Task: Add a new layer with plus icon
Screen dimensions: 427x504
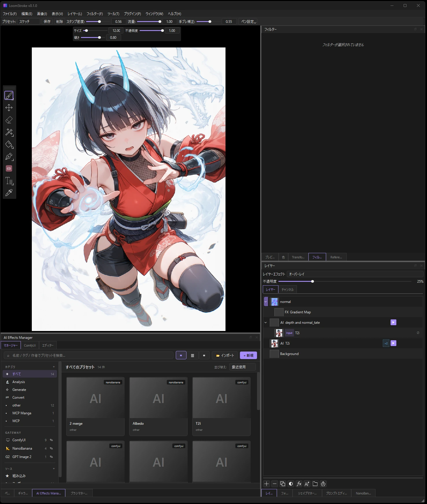Action: [267, 484]
